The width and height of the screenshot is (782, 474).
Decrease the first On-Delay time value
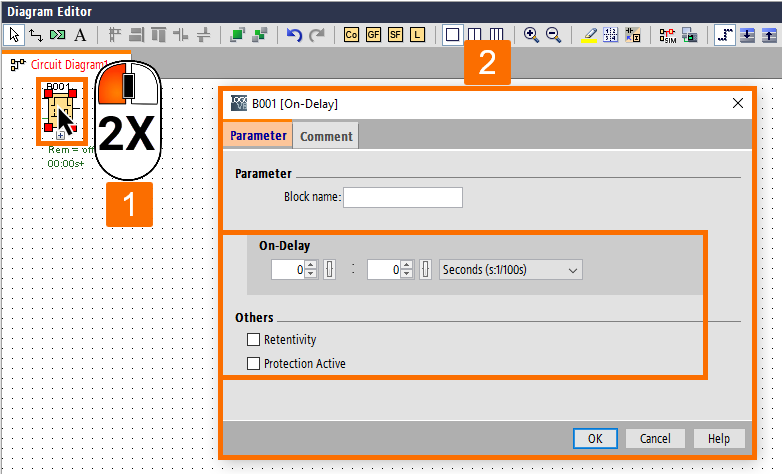coord(311,274)
